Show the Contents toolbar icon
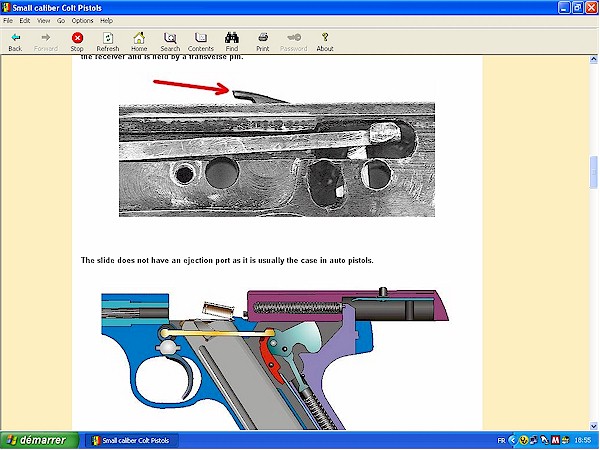600x450 pixels. point(201,41)
